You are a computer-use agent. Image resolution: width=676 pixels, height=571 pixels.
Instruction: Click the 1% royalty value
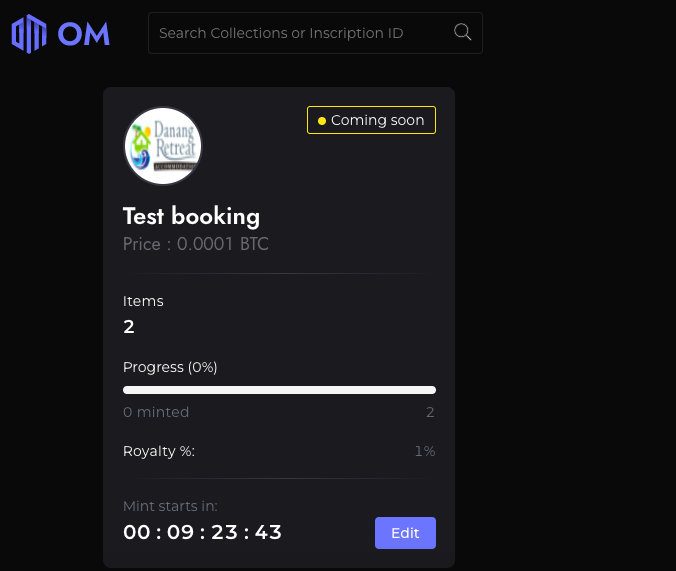click(x=425, y=451)
